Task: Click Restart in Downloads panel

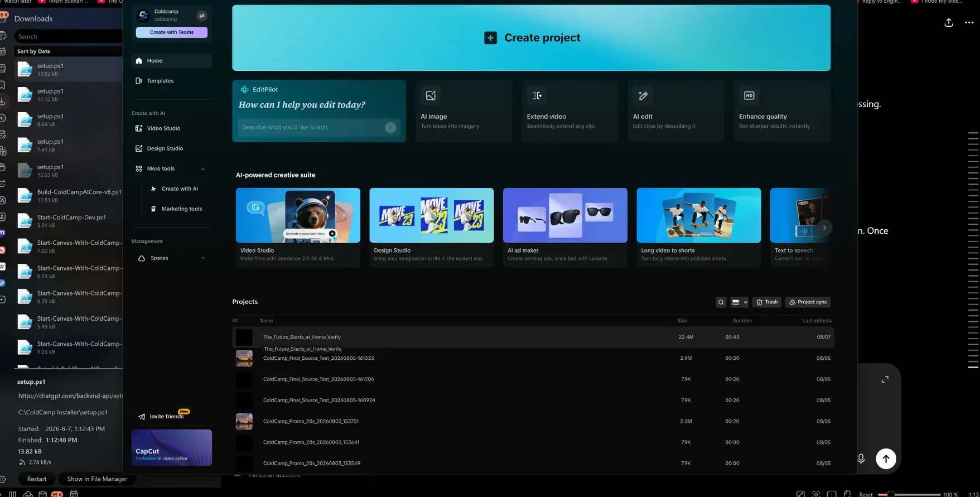Action: (37, 479)
